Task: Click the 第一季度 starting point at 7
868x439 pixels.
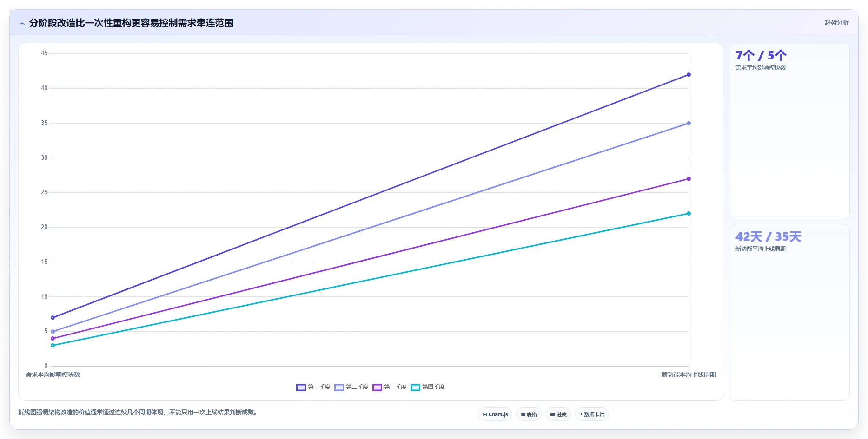Action: (53, 318)
